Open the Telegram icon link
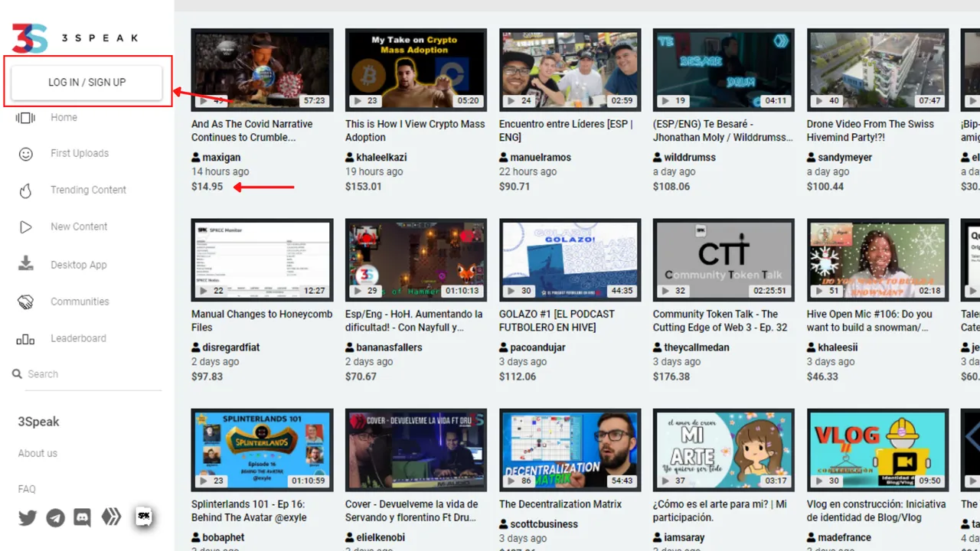The width and height of the screenshot is (980, 551). (55, 518)
